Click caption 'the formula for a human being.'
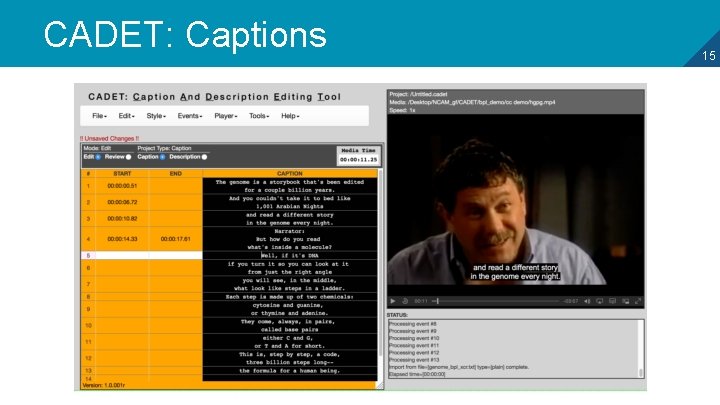Image resolution: width=720 pixels, height=405 pixels. coord(290,371)
